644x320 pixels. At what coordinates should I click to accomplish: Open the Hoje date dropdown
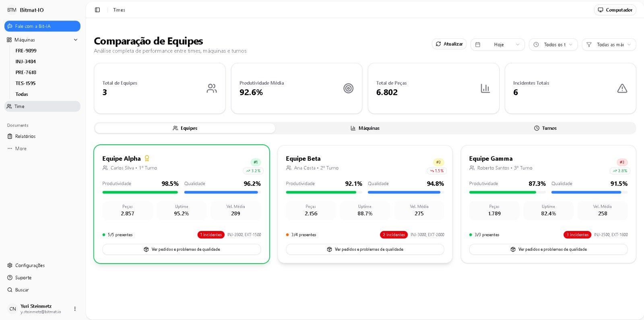[x=497, y=44]
